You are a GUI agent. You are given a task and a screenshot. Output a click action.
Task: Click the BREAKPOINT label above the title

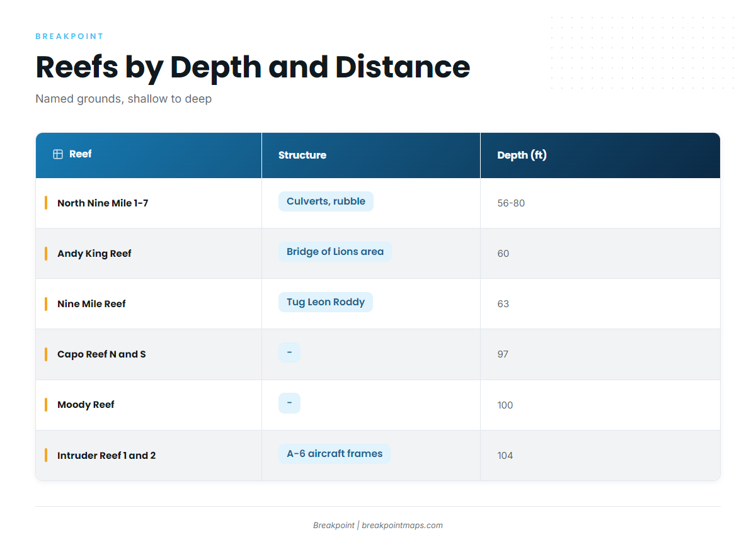tap(69, 37)
